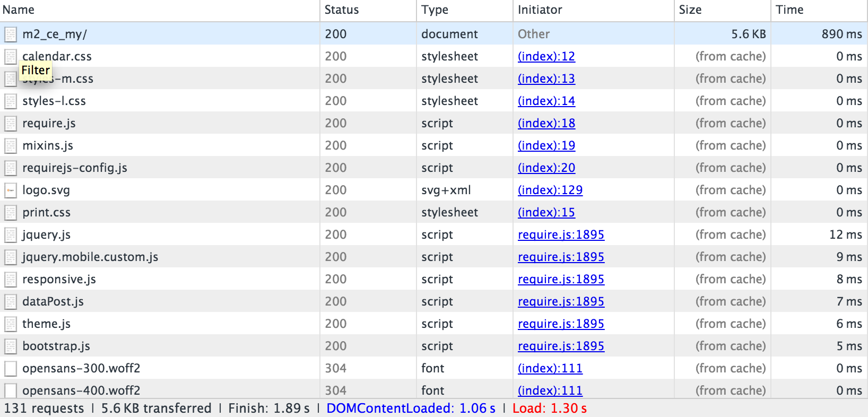
Task: Open the require.js:1895 link in bootstrap.js row
Action: [x=561, y=346]
